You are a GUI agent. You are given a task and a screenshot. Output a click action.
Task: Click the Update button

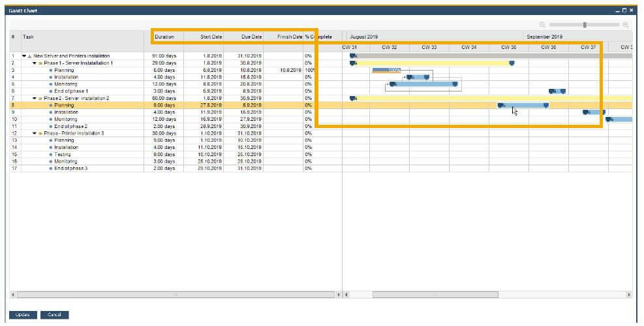point(23,315)
